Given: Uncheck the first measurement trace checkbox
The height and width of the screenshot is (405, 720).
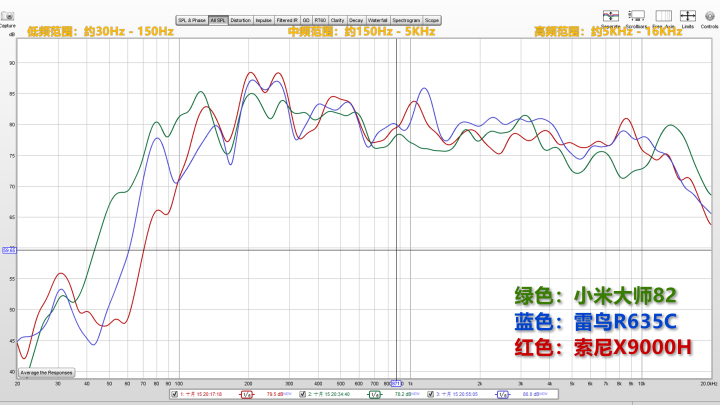Looking at the screenshot, I should [175, 395].
